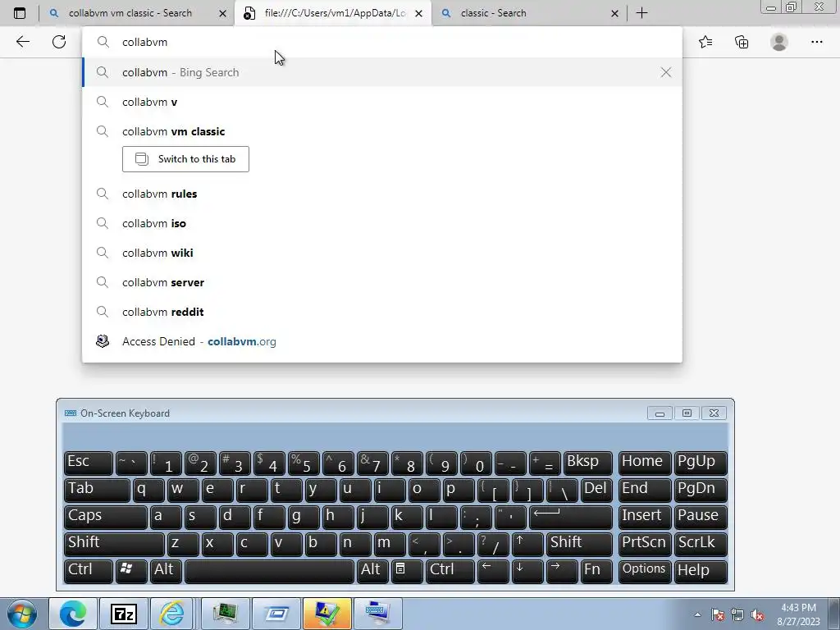Click the Enter arrow key on keyboard

(571, 517)
